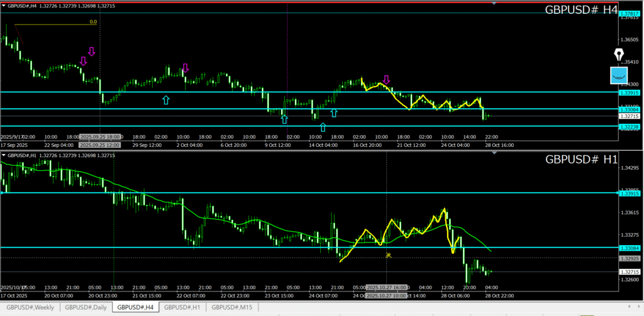Click the yellow cross marker in H1 chart
The height and width of the screenshot is (316, 644).
pyautogui.click(x=389, y=255)
